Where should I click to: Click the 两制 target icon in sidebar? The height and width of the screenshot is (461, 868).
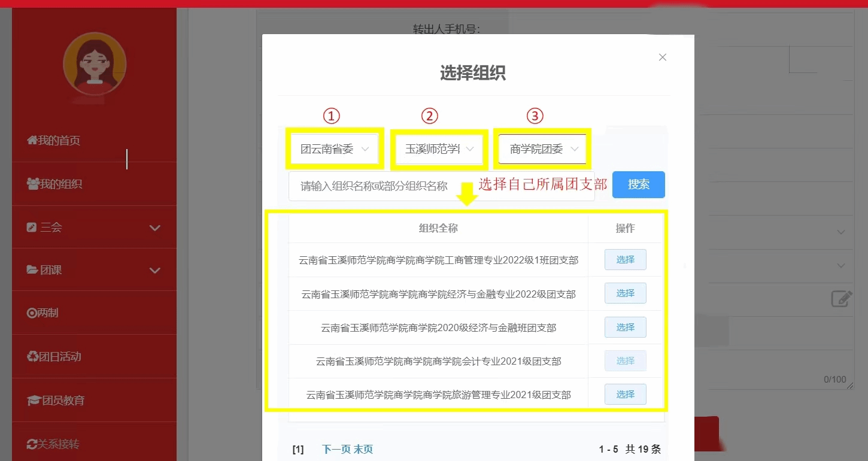32,313
